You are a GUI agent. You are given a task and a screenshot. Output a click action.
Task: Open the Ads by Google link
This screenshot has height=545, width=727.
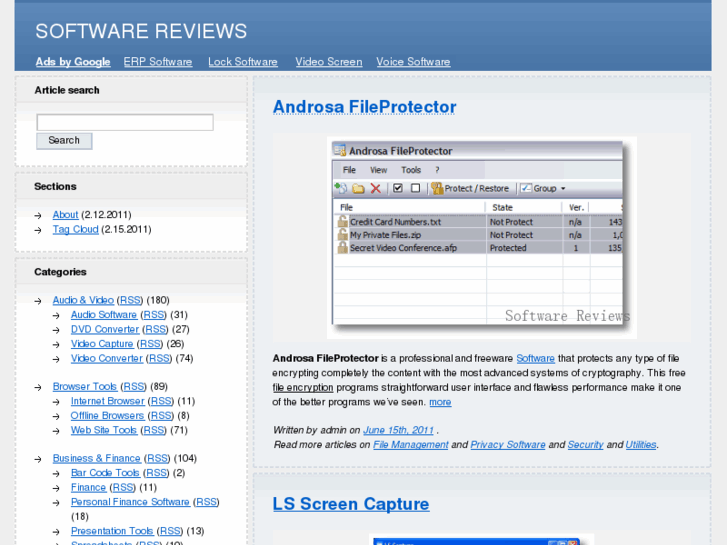click(x=73, y=62)
